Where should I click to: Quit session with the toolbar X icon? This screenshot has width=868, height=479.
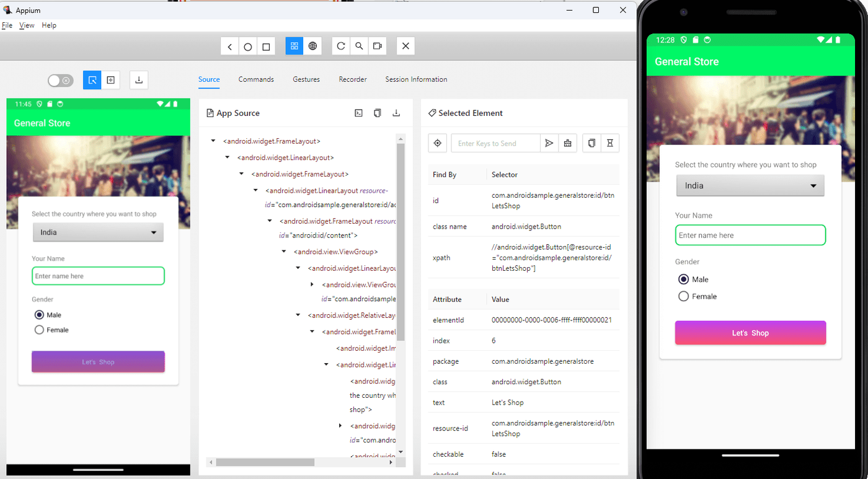405,46
